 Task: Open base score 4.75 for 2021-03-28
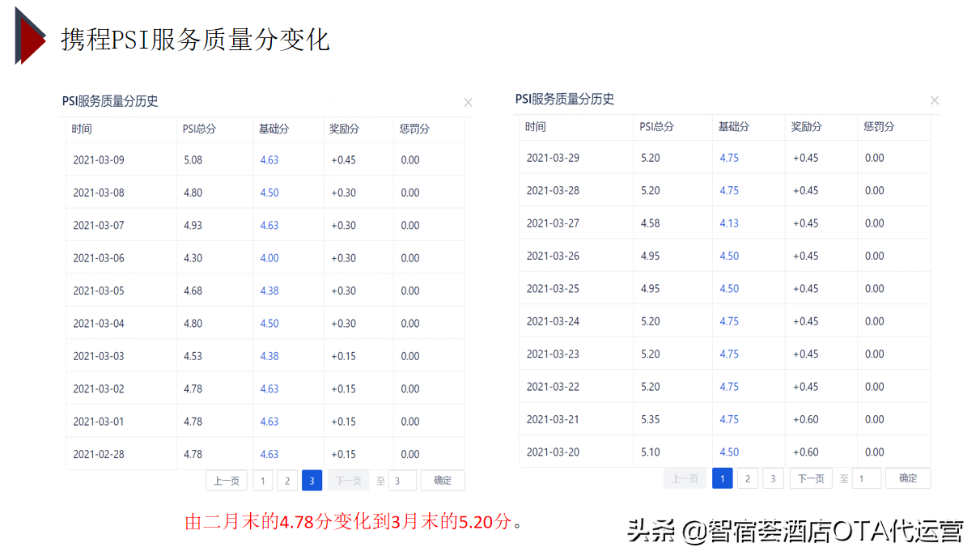(x=729, y=190)
